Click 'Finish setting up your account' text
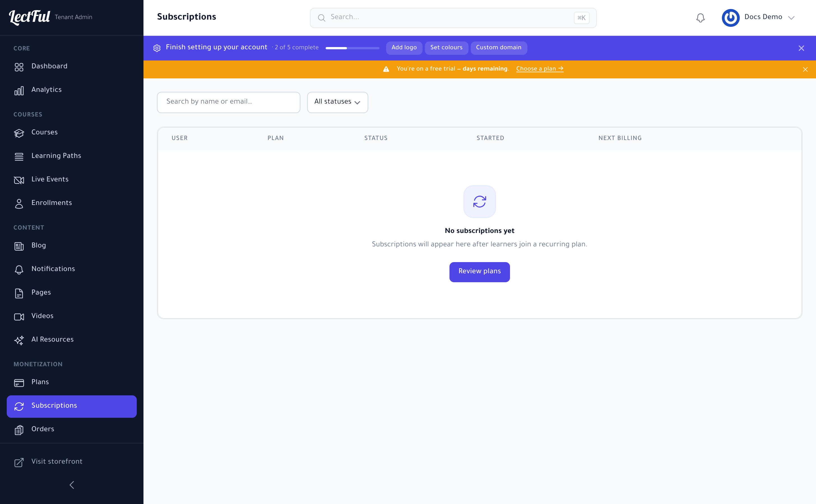816x504 pixels. pos(217,47)
